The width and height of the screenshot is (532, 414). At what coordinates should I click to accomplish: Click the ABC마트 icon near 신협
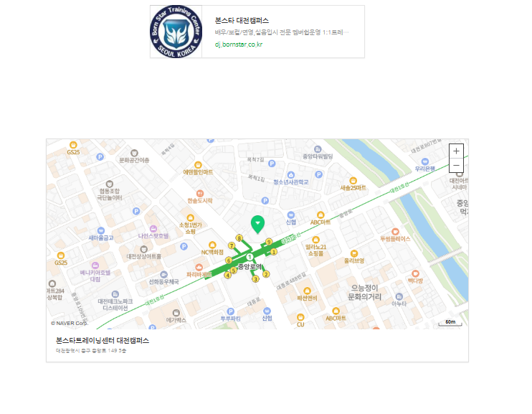coord(320,215)
